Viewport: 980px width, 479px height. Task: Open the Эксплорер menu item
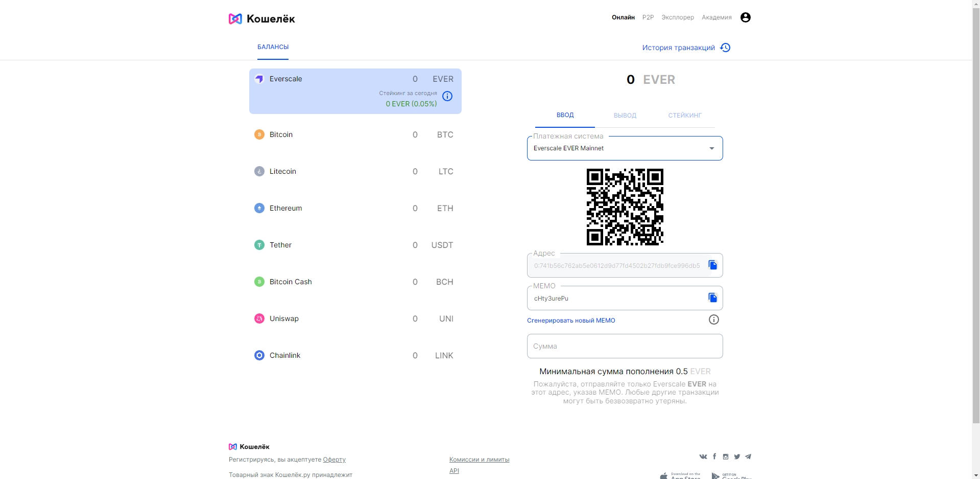tap(678, 17)
